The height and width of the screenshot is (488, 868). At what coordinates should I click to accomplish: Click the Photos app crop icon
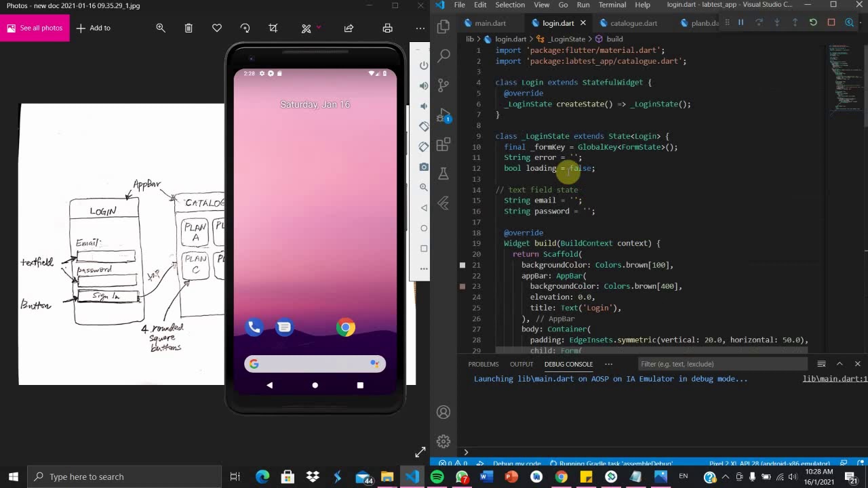click(x=273, y=28)
